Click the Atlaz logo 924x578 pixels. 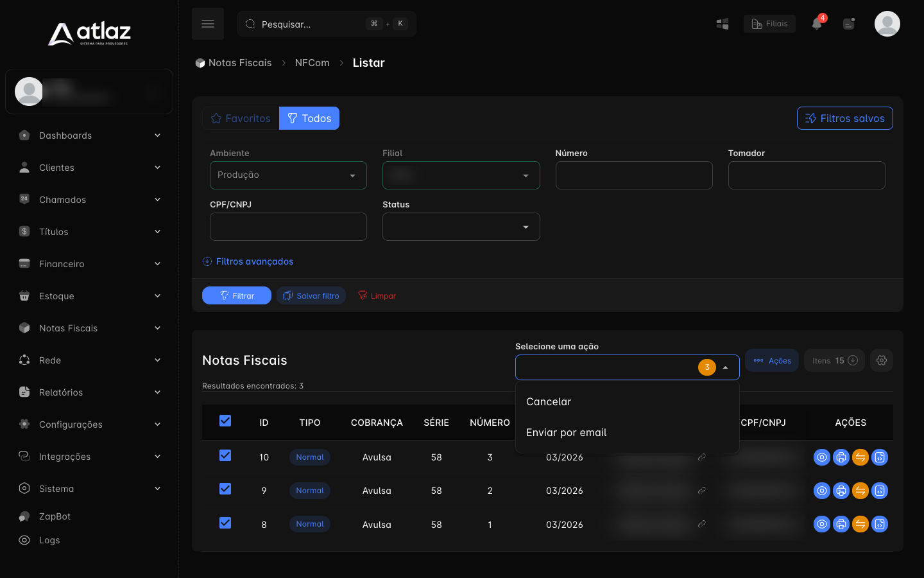point(90,33)
